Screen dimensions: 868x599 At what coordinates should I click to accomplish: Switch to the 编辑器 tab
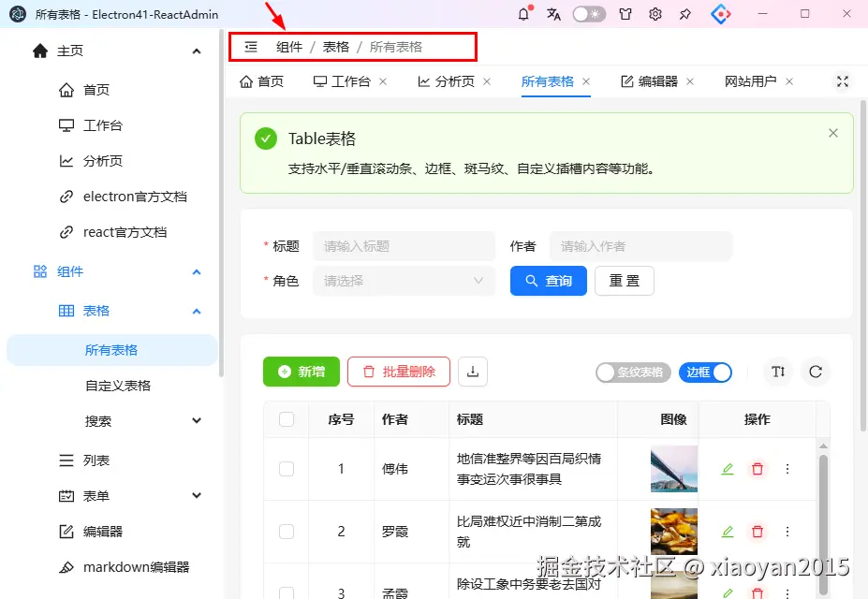point(649,81)
